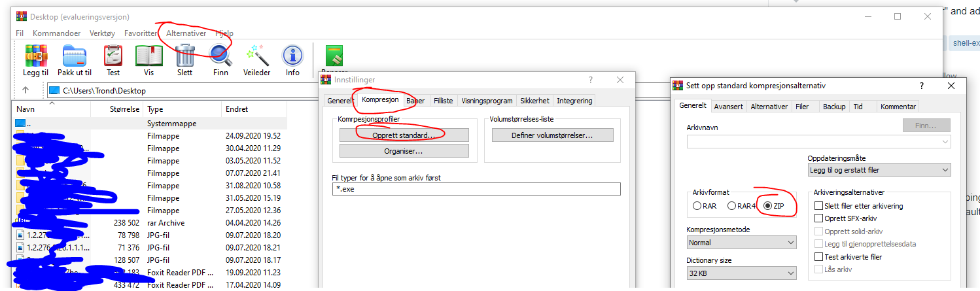Click the file types input field
Viewport: 980px width, 291px height.
click(476, 189)
